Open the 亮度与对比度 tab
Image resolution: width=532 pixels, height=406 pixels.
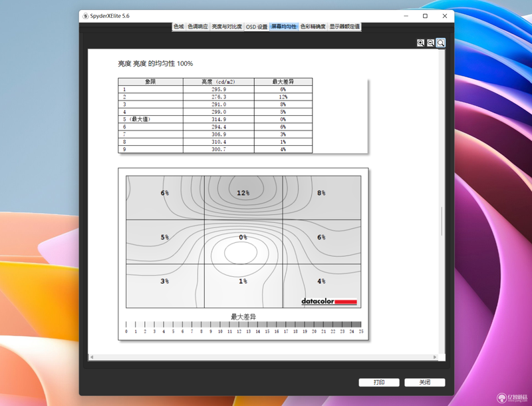point(227,27)
